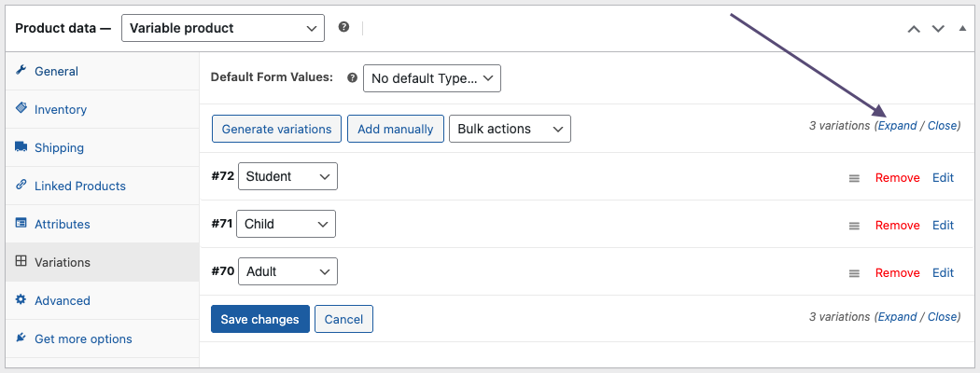Screen dimensions: 980x373
Task: Move the Product data panel down
Action: 938,28
